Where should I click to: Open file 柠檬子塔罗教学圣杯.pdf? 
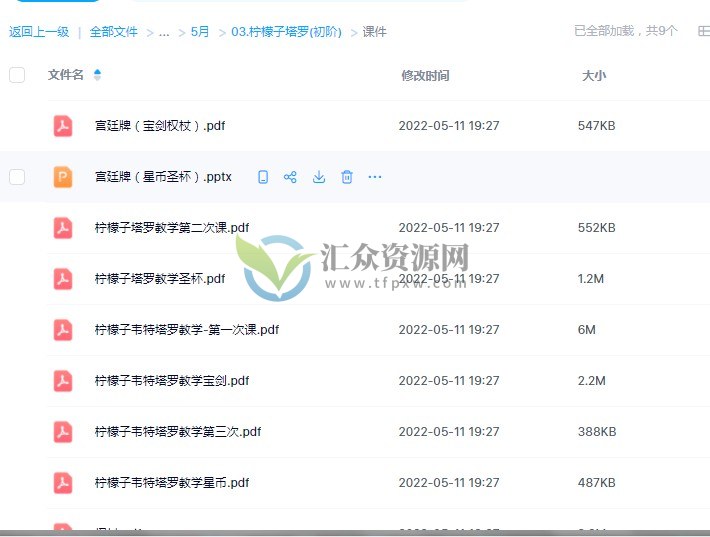coord(160,278)
